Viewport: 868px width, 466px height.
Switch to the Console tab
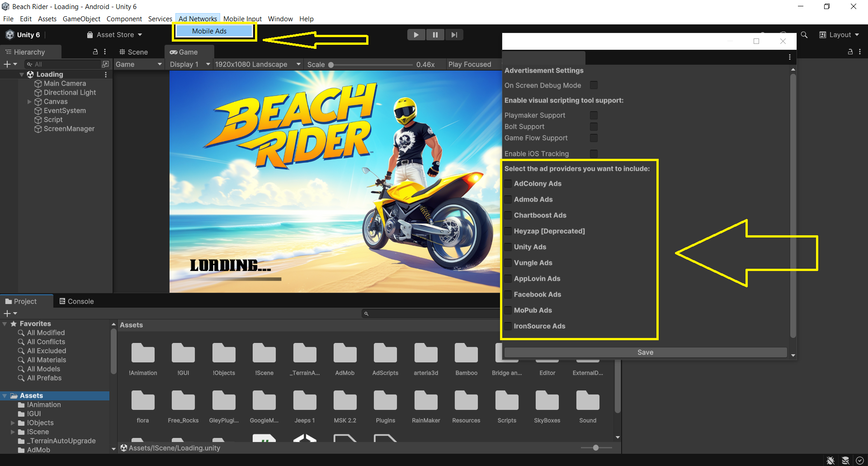[x=76, y=301]
